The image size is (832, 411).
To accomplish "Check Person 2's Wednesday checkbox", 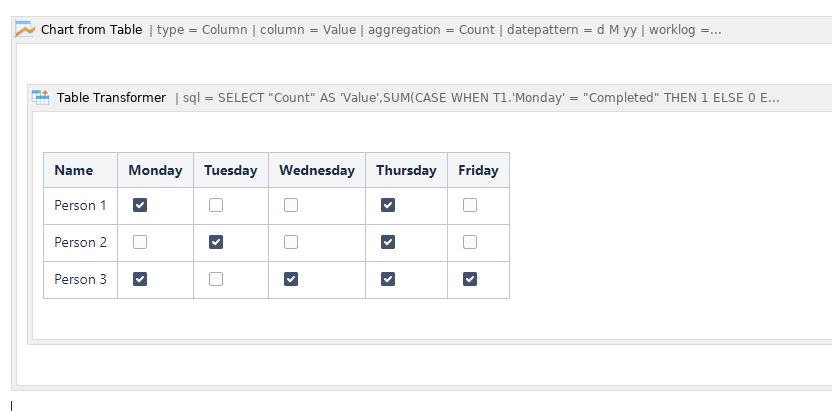I will [291, 242].
